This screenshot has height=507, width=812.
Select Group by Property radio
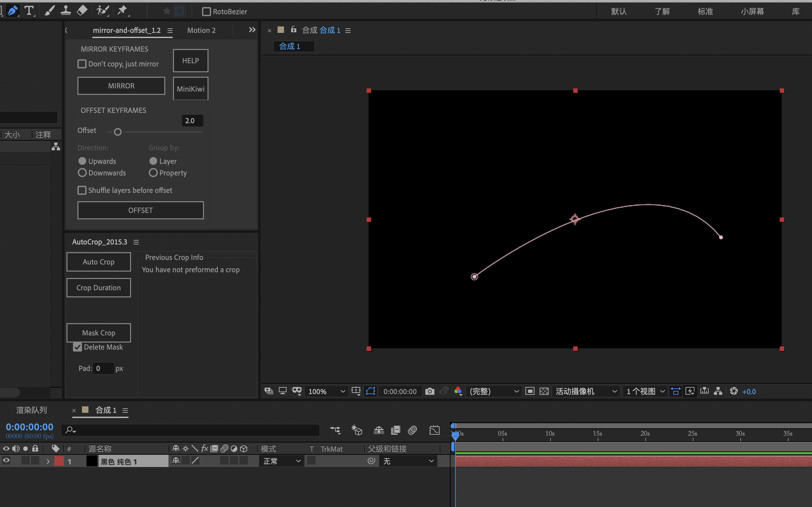(x=153, y=173)
